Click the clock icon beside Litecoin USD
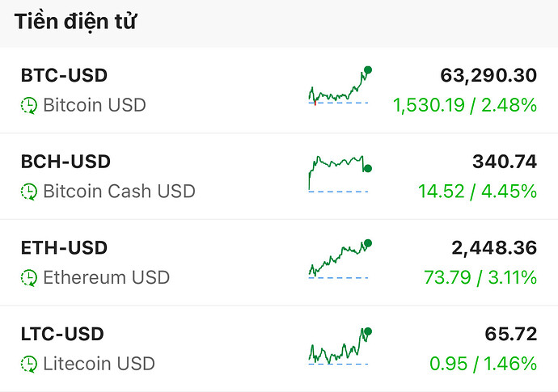The width and height of the screenshot is (558, 392). click(29, 364)
